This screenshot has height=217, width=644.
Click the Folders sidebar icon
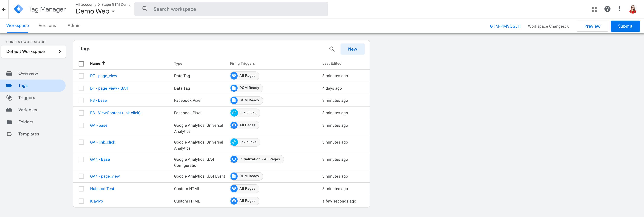(9, 122)
